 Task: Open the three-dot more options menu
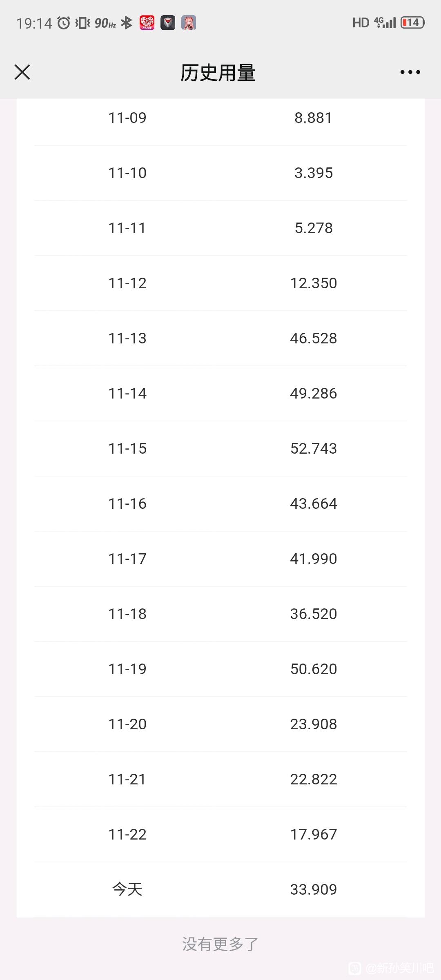pos(410,72)
